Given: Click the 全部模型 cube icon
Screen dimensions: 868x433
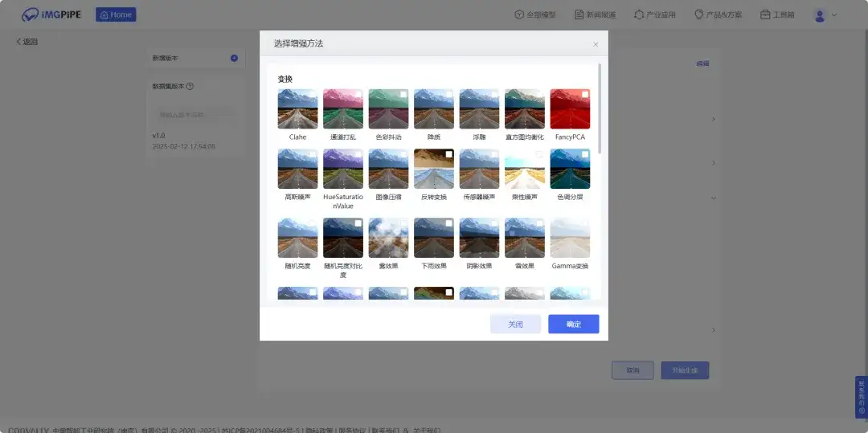Looking at the screenshot, I should 519,14.
